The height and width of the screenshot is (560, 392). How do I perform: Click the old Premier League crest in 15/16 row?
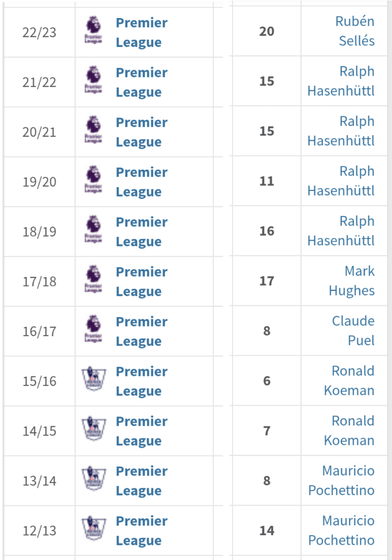click(x=94, y=379)
